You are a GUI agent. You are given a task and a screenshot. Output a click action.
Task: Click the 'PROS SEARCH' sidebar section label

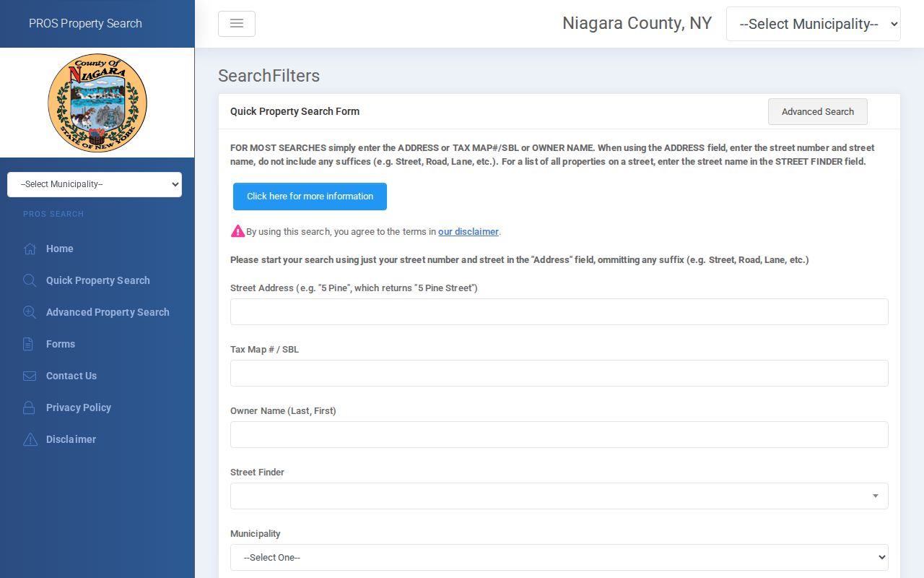click(53, 214)
